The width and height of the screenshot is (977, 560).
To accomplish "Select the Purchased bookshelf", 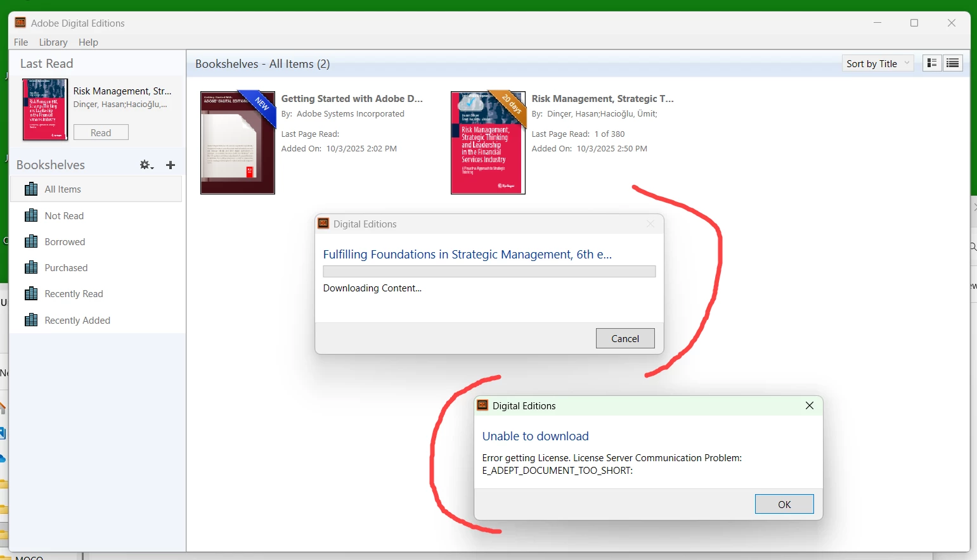I will pyautogui.click(x=96, y=267).
